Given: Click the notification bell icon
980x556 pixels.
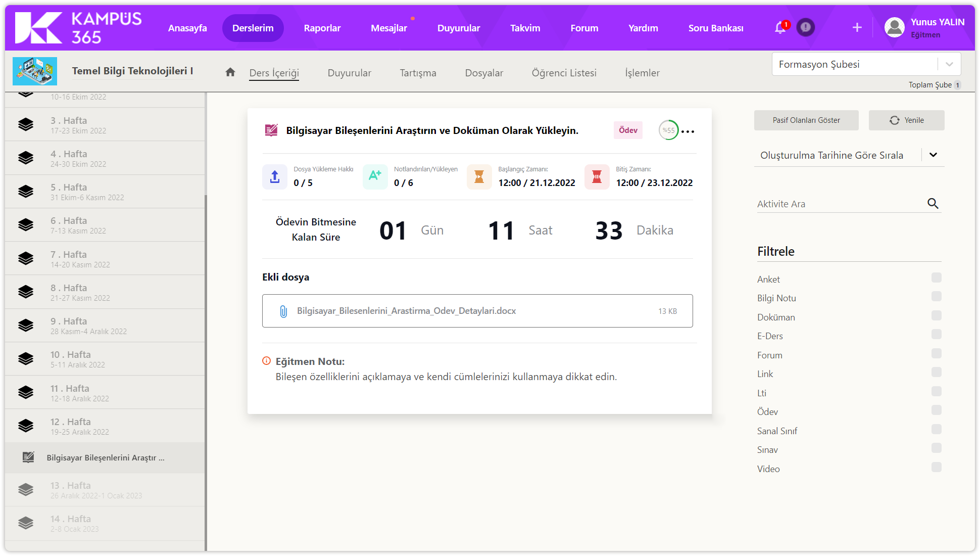Looking at the screenshot, I should click(x=780, y=28).
